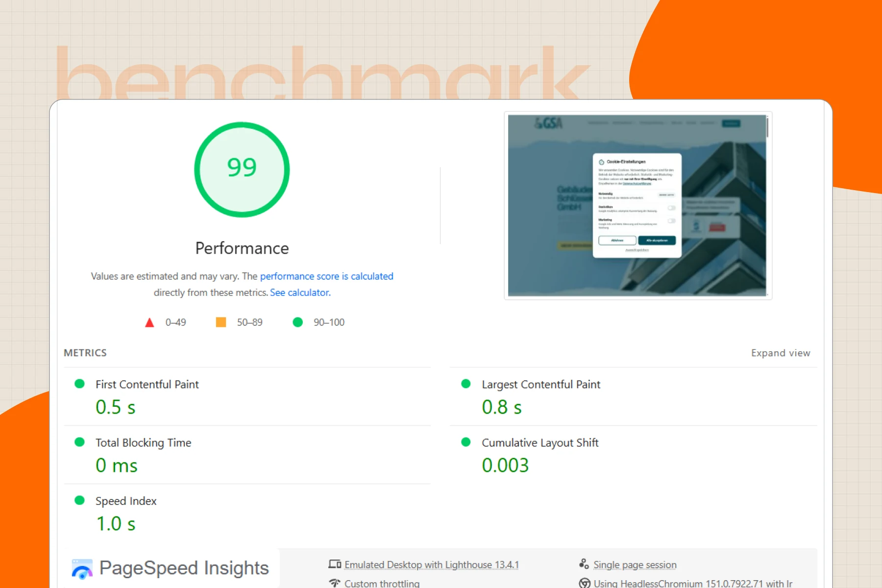Click the 0.5 s First Contentful Paint value
The width and height of the screenshot is (882, 588).
coord(116,407)
